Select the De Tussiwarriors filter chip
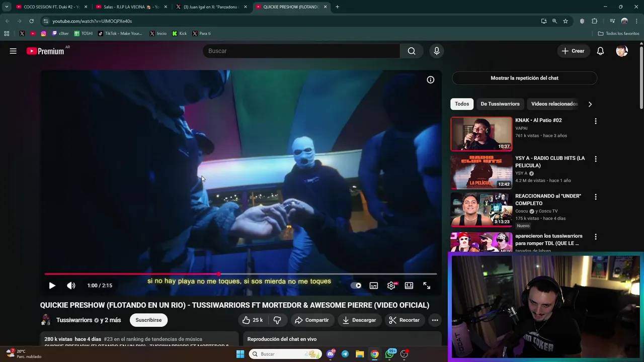The image size is (644, 362). coord(500,104)
